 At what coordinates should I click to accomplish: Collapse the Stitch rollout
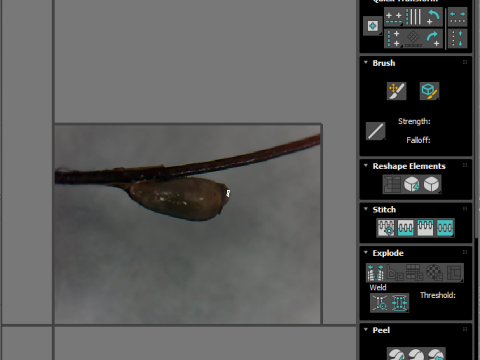click(x=366, y=209)
